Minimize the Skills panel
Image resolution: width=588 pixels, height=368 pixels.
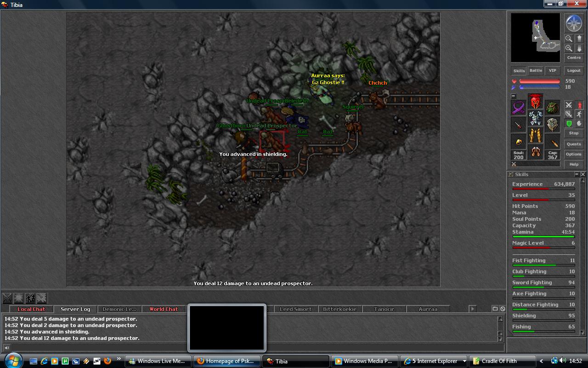point(577,174)
